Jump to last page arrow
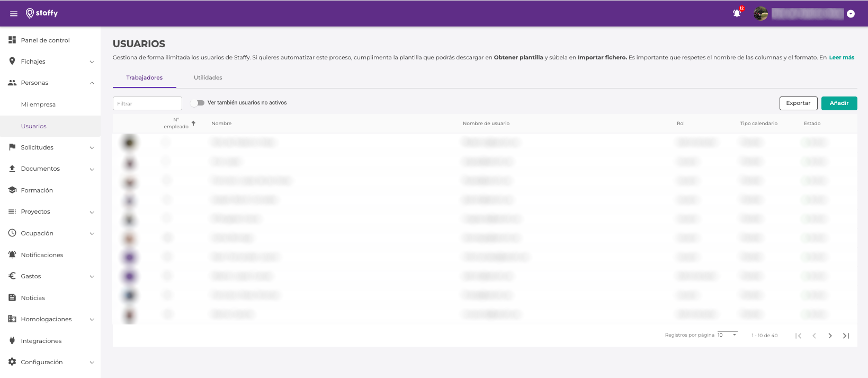The height and width of the screenshot is (378, 868). [x=846, y=336]
